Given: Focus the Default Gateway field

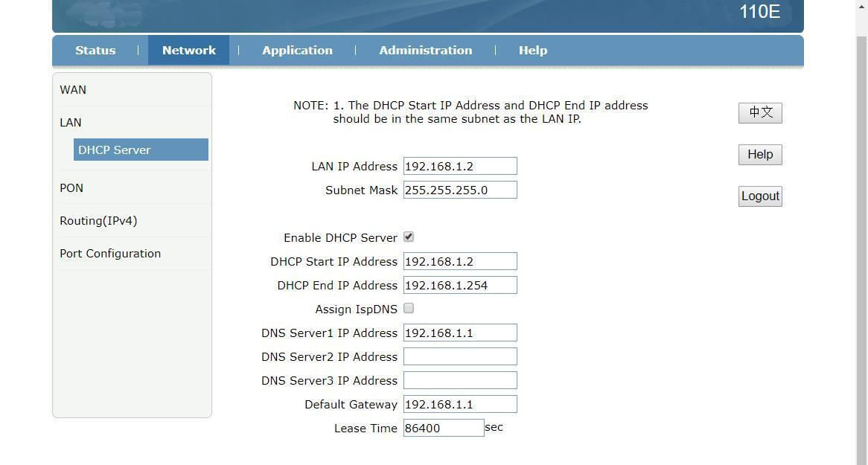Looking at the screenshot, I should [460, 404].
